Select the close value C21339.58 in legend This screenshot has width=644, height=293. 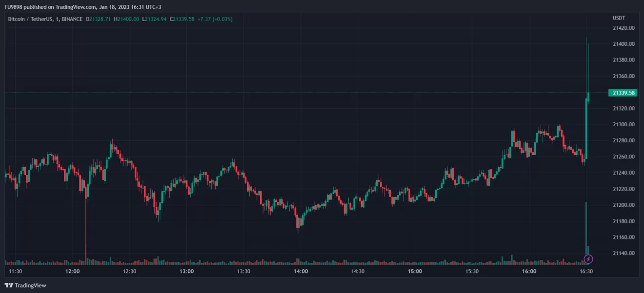tap(182, 19)
